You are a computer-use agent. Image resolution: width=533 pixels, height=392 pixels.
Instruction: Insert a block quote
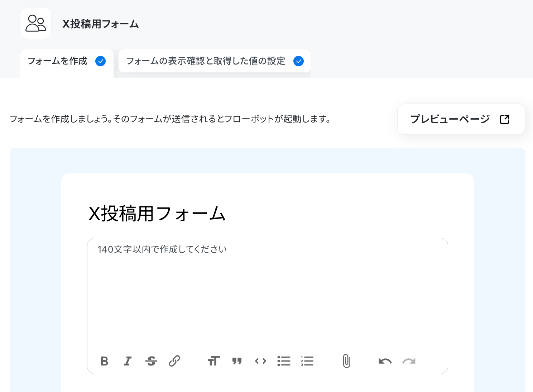237,361
